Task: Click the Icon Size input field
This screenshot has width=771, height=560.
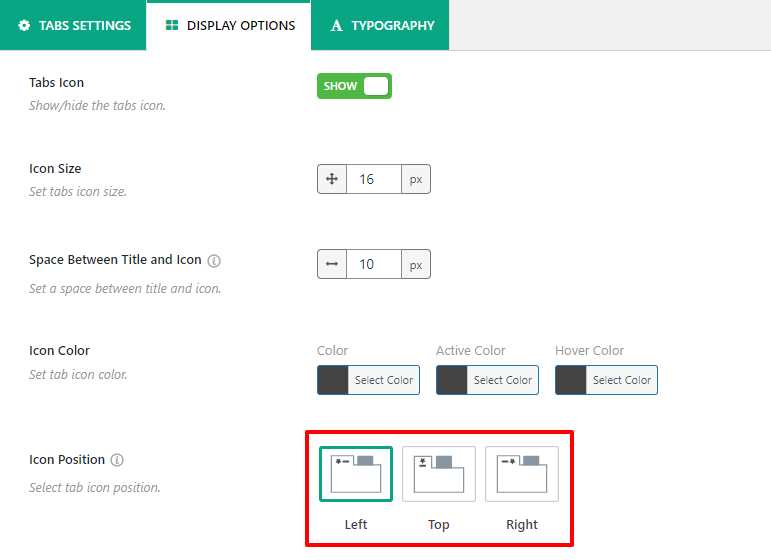Action: click(x=373, y=180)
